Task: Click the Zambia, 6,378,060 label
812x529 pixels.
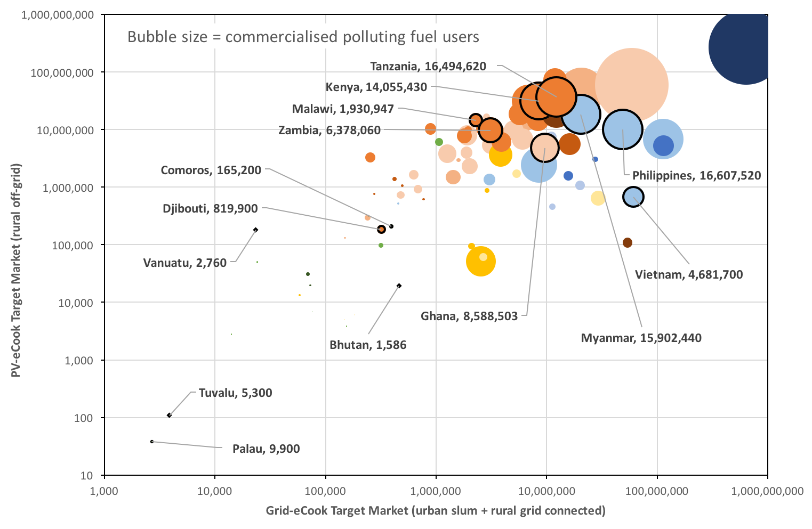Action: pos(329,131)
